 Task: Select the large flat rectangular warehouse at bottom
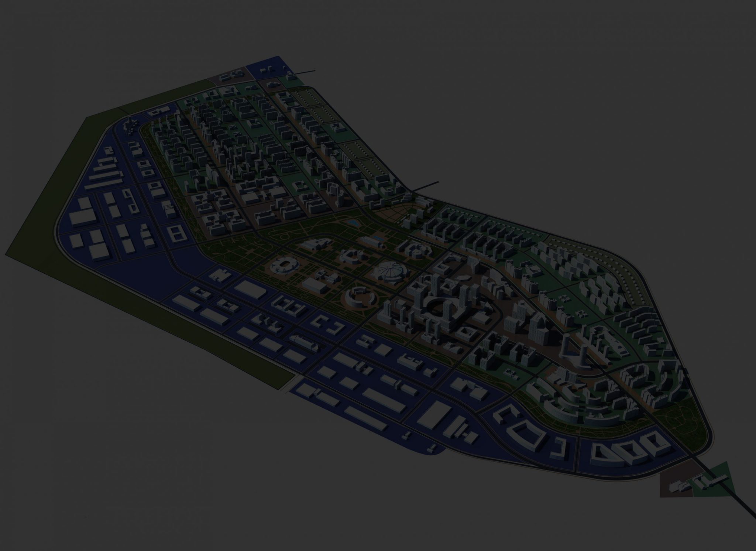(x=434, y=414)
